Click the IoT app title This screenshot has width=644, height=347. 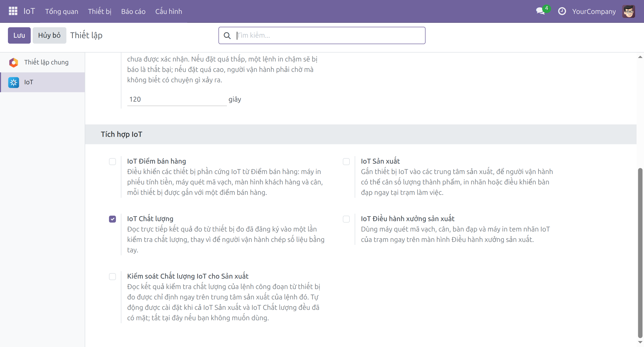[x=29, y=11]
